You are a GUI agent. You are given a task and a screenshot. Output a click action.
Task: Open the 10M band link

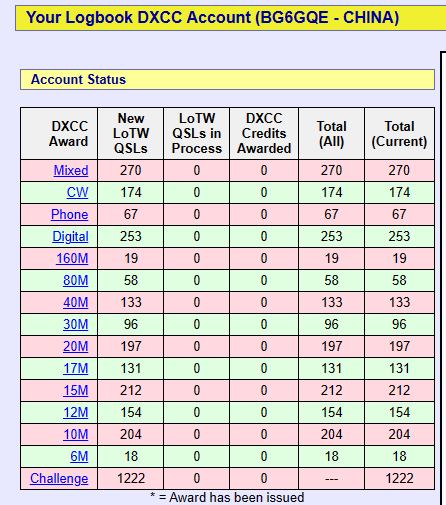coord(76,434)
